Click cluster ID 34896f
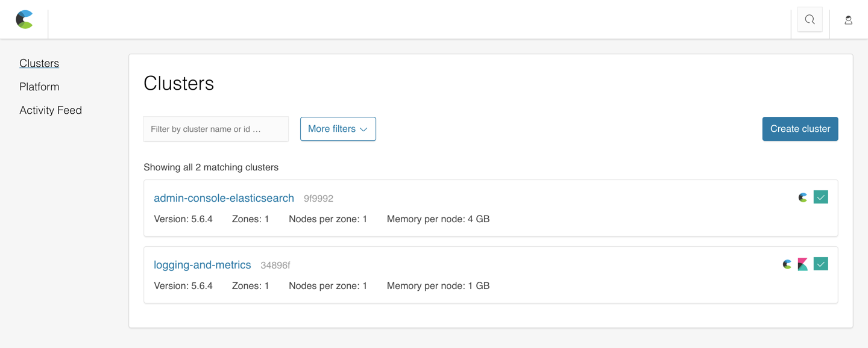Image resolution: width=868 pixels, height=348 pixels. click(275, 266)
